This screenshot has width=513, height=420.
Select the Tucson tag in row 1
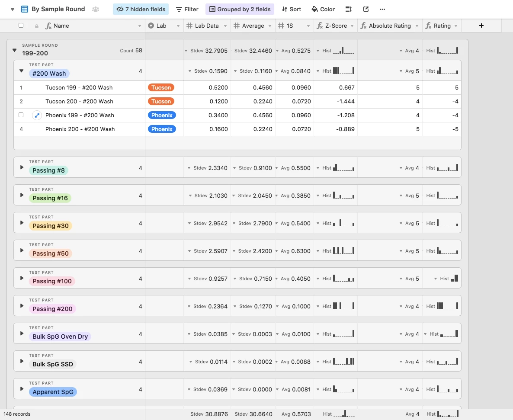coord(161,87)
